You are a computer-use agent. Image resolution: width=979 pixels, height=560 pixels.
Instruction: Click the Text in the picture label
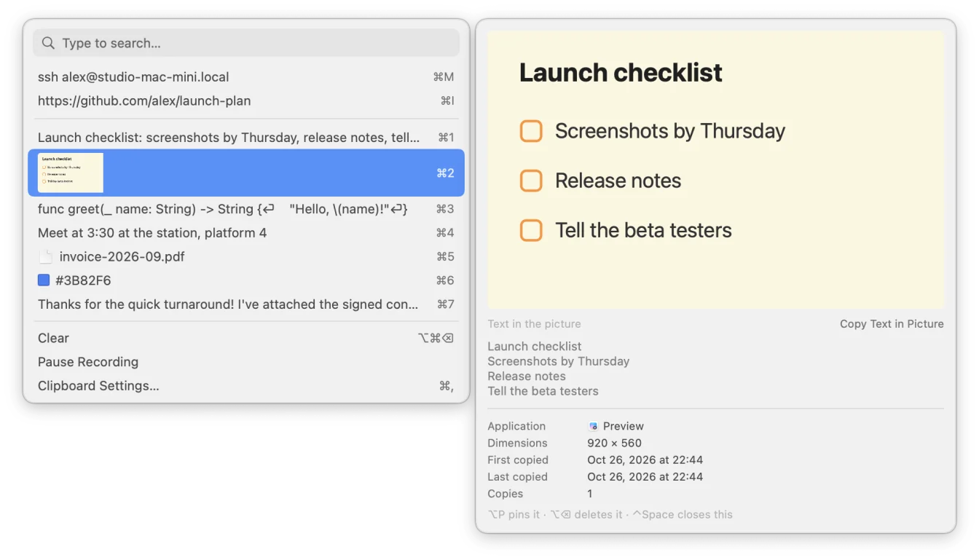tap(534, 324)
